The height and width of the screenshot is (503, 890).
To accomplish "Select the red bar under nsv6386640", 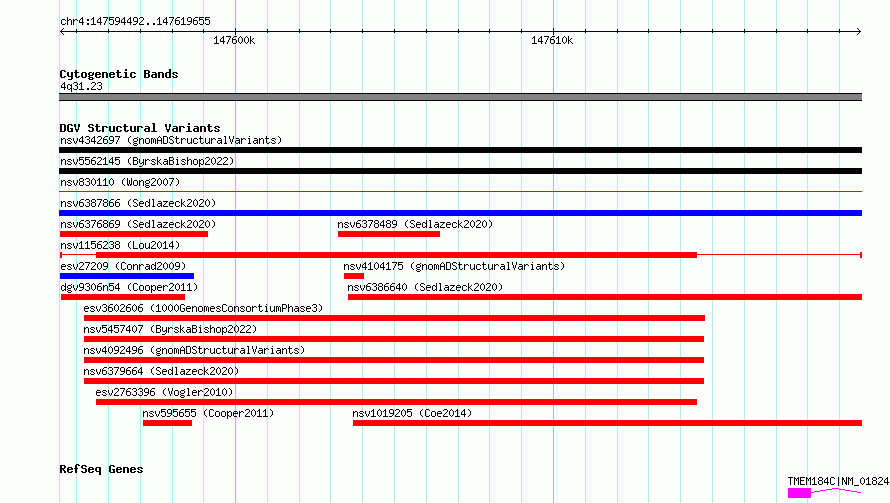I will click(x=605, y=297).
